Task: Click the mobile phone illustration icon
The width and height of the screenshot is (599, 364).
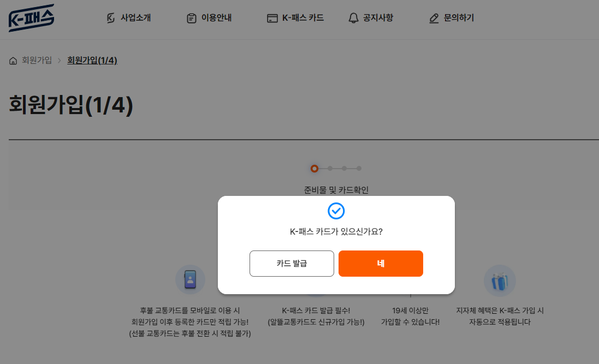Action: click(x=189, y=279)
